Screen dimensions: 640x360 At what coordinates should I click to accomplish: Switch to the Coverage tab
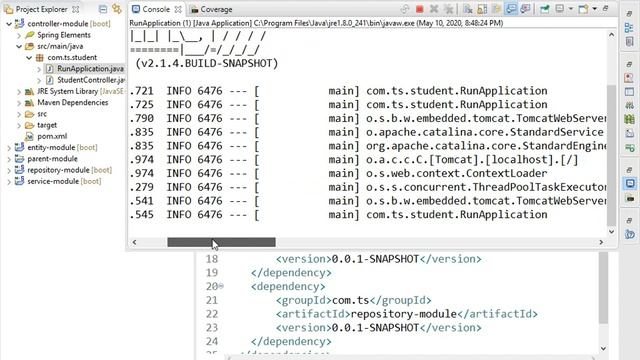click(211, 9)
